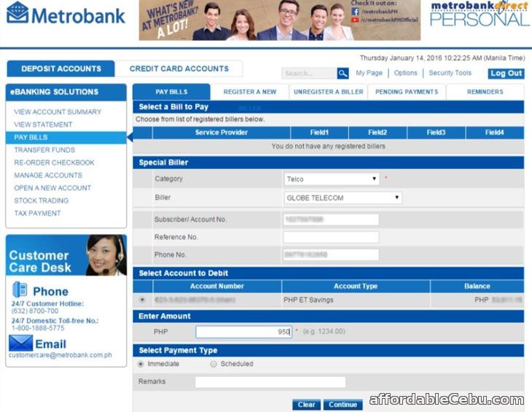The height and width of the screenshot is (412, 532).
Task: Select the Immediate payment type
Action: click(141, 364)
